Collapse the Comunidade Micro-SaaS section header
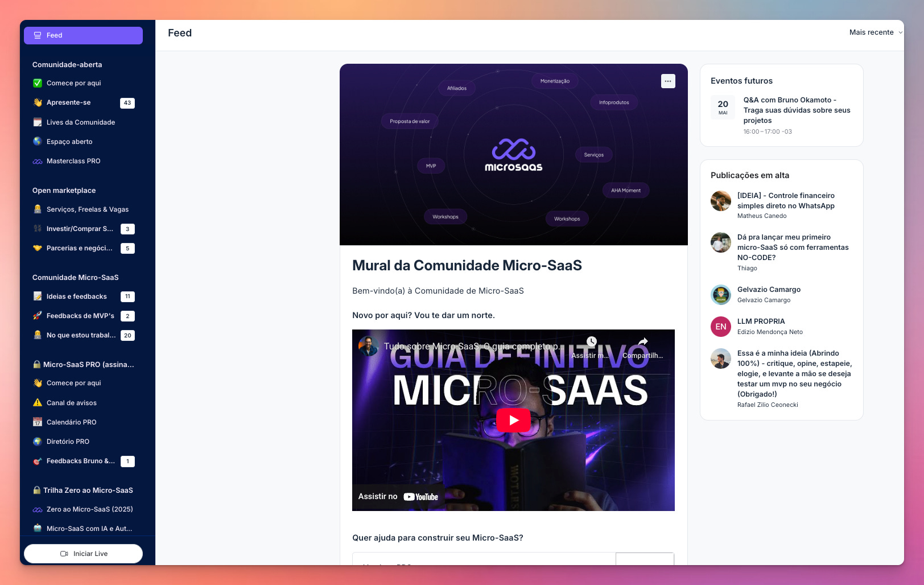 (75, 278)
